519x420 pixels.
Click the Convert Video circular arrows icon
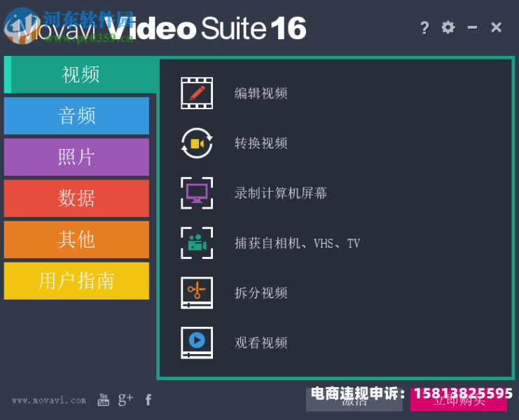pyautogui.click(x=197, y=143)
